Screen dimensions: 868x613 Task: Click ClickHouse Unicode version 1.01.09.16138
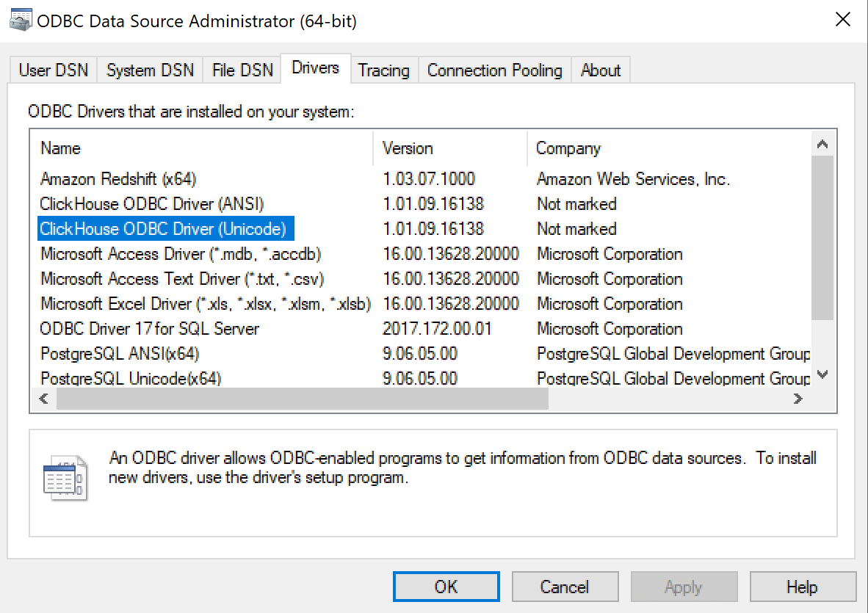(x=433, y=229)
